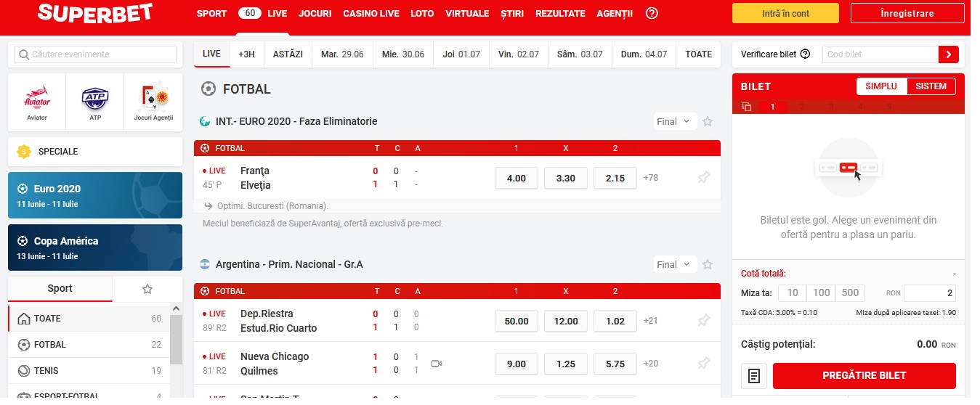Open the REZULTATE menu
Image resolution: width=980 pixels, height=405 pixels.
(560, 13)
